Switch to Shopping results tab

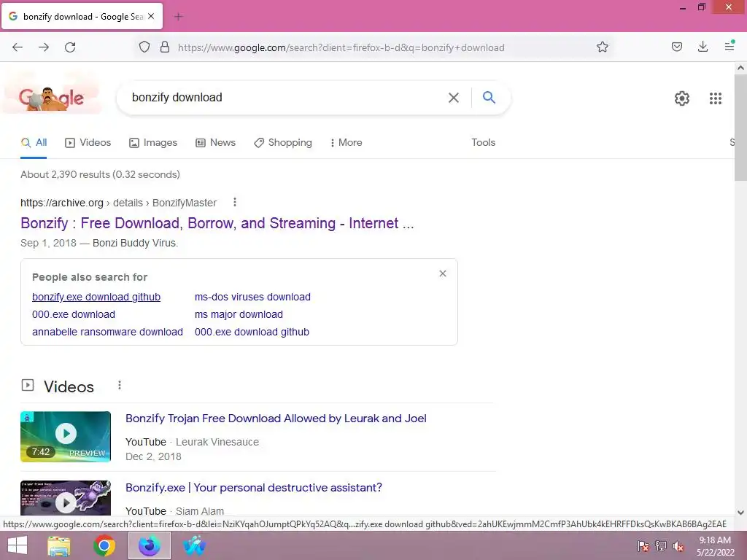283,142
